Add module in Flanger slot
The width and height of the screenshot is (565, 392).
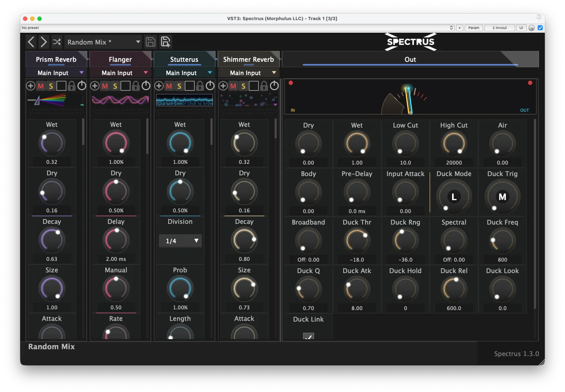[95, 86]
